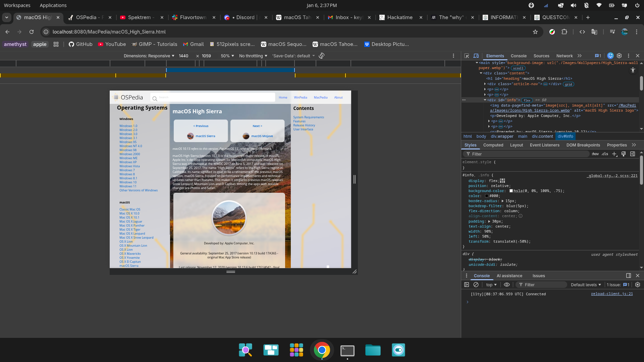Screen dimensions: 644x362
Task: Open the Default levels dropdown
Action: click(586, 285)
